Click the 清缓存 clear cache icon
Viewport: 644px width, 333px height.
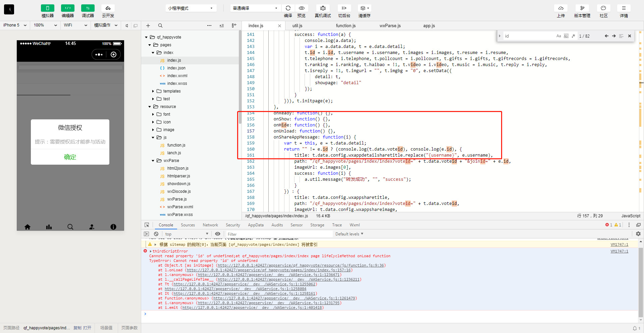pos(364,8)
